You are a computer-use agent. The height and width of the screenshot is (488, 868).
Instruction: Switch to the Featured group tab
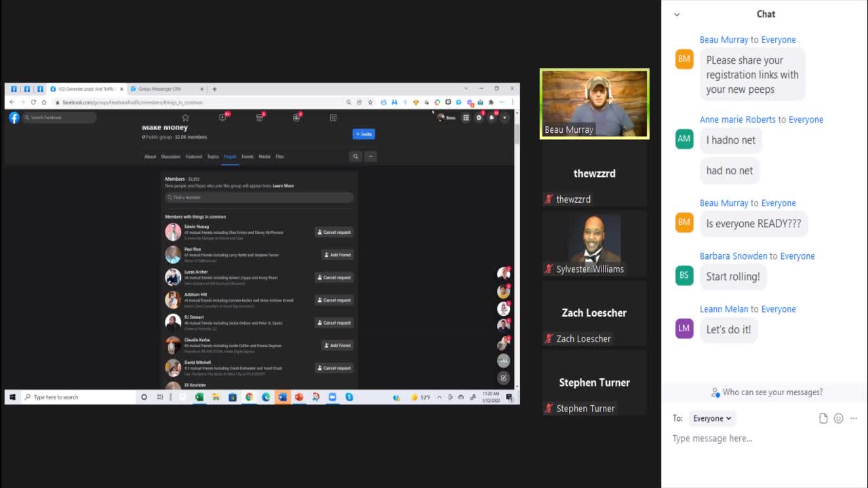click(194, 157)
